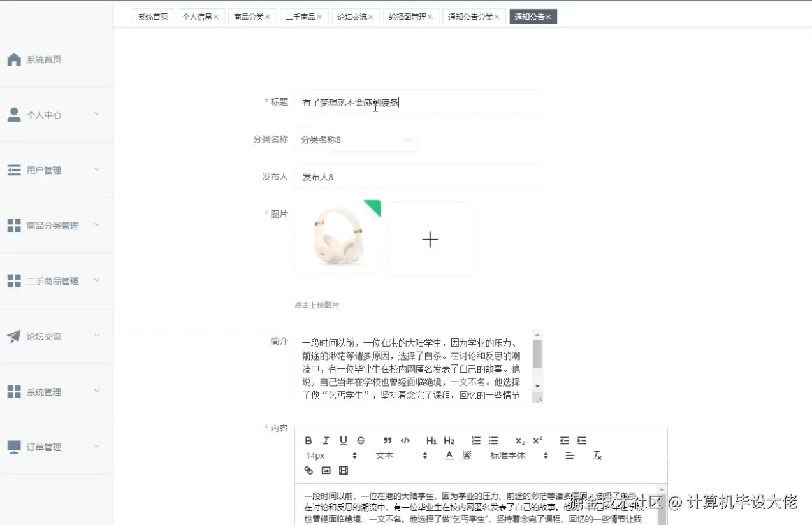The height and width of the screenshot is (525, 812).
Task: Insert a video in the content editor
Action: (x=344, y=470)
